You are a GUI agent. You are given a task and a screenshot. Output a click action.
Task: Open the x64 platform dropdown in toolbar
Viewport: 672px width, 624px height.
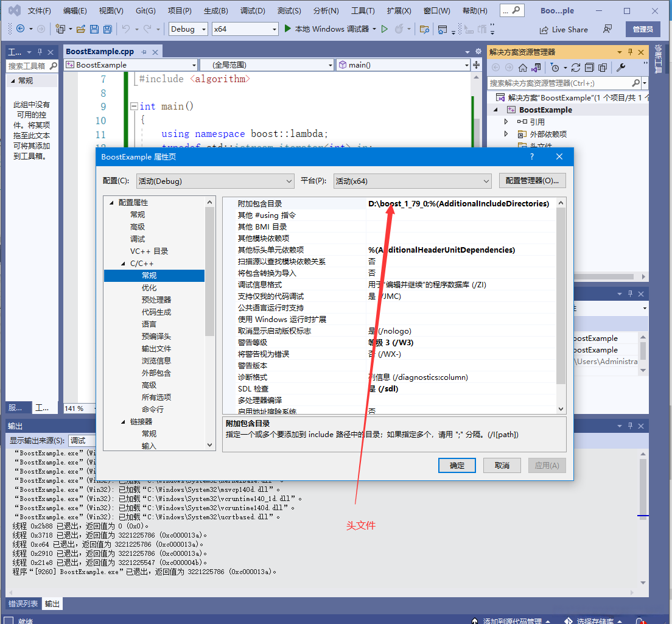(x=245, y=29)
